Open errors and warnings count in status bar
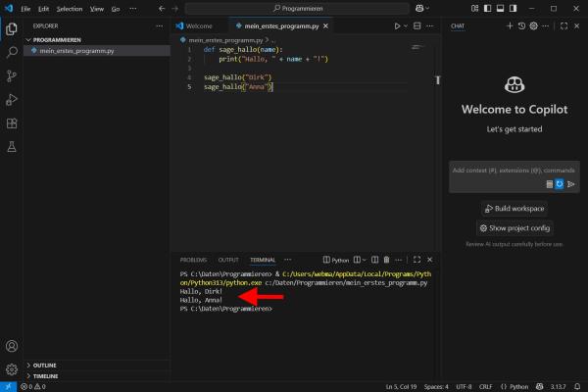Viewport: 588px width, 392px height. click(33, 387)
